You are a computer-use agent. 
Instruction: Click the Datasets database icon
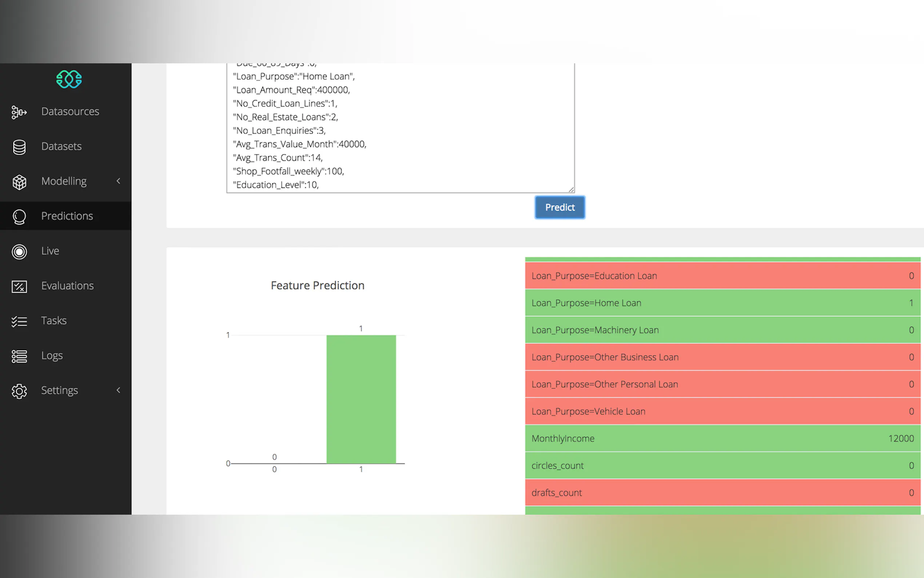click(19, 147)
